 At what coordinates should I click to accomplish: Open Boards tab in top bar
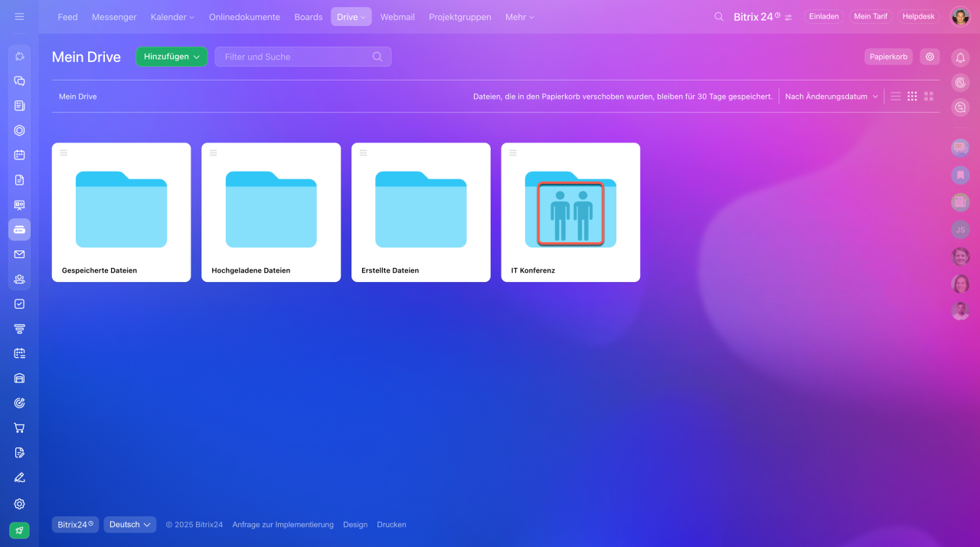pos(309,17)
